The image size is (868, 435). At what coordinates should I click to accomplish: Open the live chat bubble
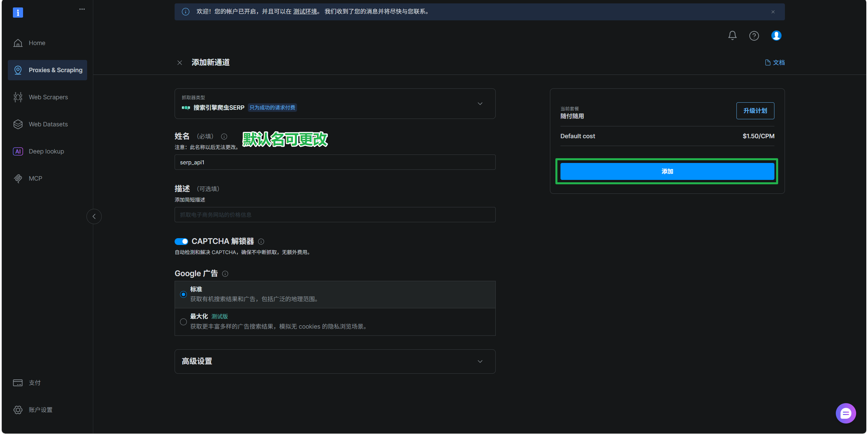click(845, 413)
